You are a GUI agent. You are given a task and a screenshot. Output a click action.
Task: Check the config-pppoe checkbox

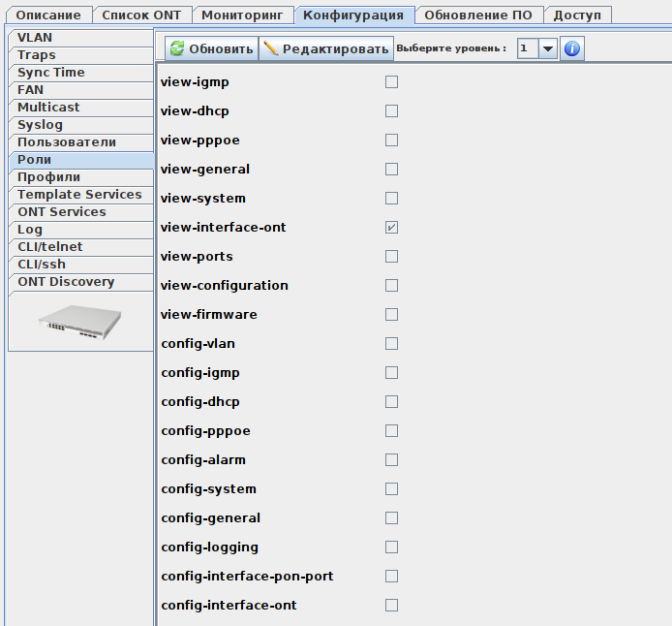[391, 431]
